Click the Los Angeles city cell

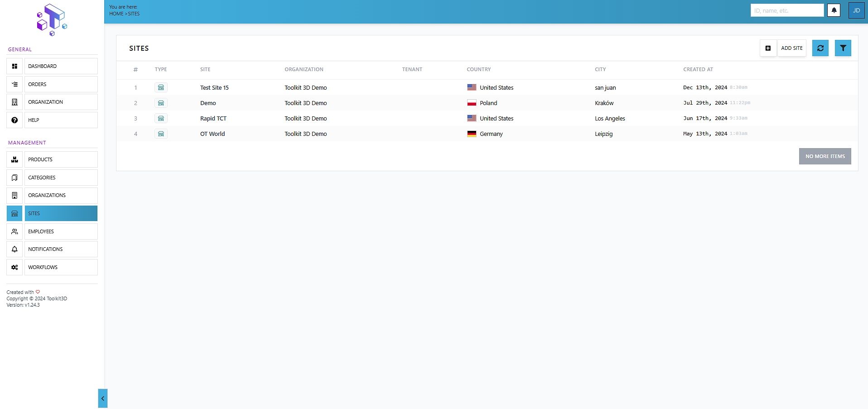610,118
